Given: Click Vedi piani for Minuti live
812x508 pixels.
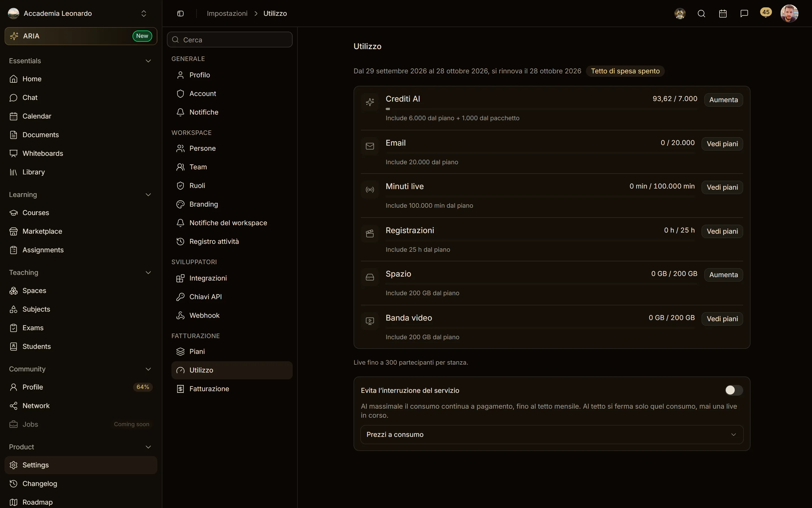Looking at the screenshot, I should (x=722, y=187).
